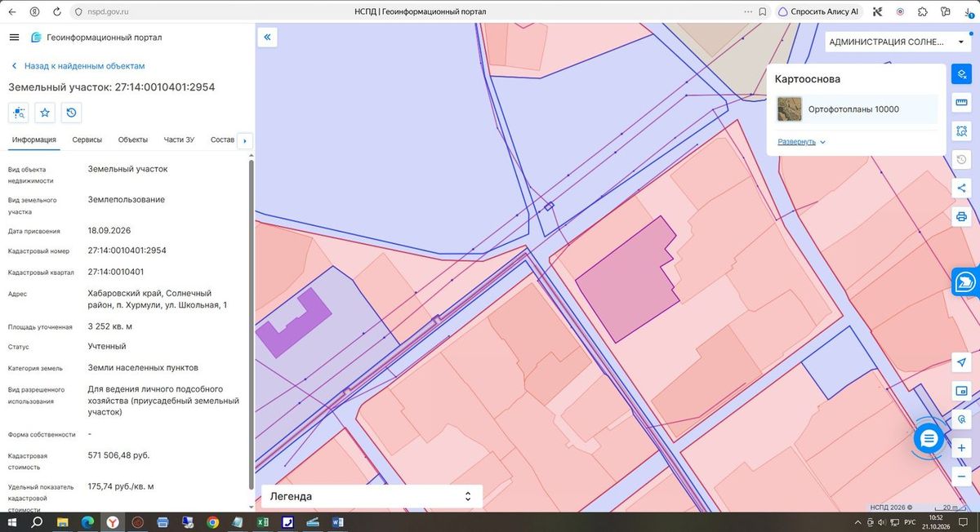980x532 pixels.
Task: Click the target/locate search button above zoom
Action: point(962,419)
